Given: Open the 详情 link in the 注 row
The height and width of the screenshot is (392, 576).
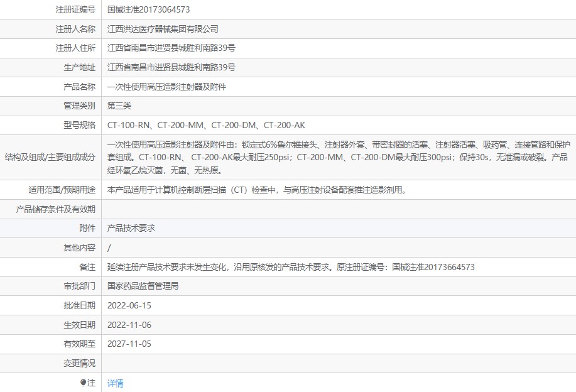Looking at the screenshot, I should coord(116,383).
